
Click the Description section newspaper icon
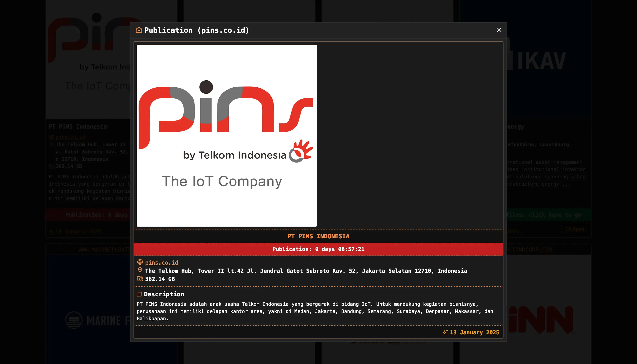(139, 295)
